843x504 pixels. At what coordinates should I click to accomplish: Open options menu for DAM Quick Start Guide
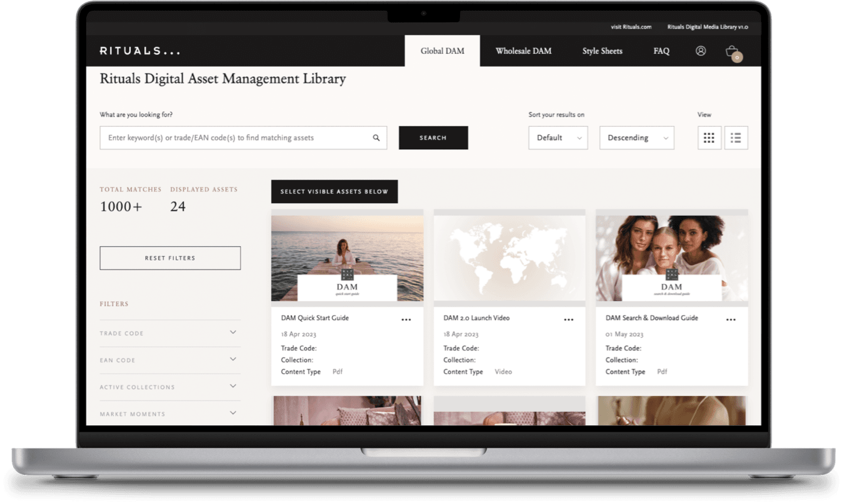pos(406,320)
